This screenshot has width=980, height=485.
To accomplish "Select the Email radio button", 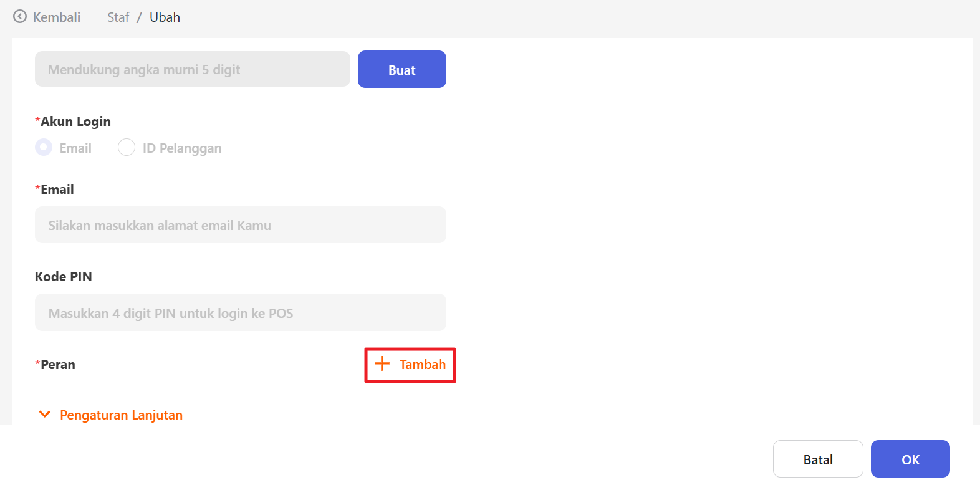I will point(44,147).
